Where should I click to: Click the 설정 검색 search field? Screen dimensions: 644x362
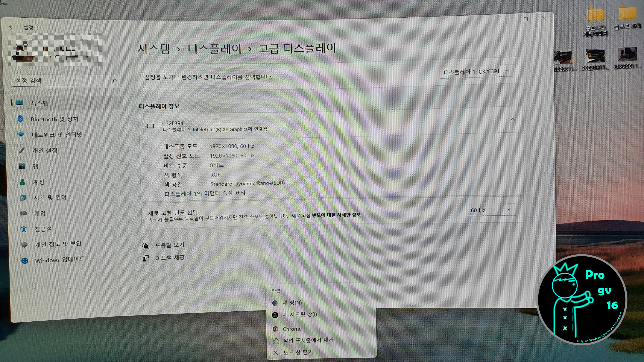(x=62, y=81)
